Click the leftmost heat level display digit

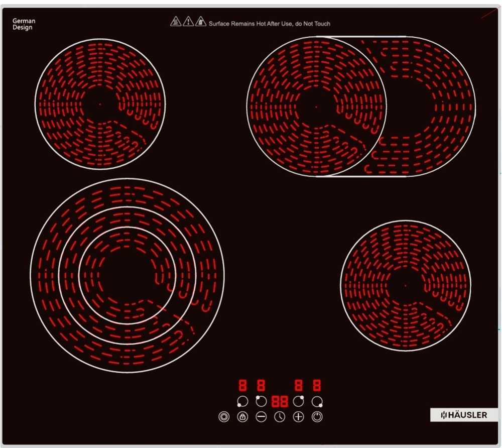tap(242, 385)
